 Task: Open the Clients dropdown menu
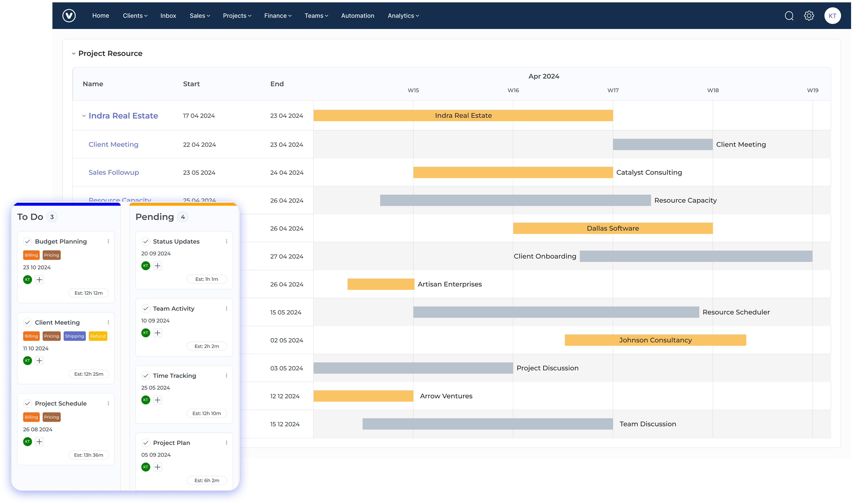(135, 15)
